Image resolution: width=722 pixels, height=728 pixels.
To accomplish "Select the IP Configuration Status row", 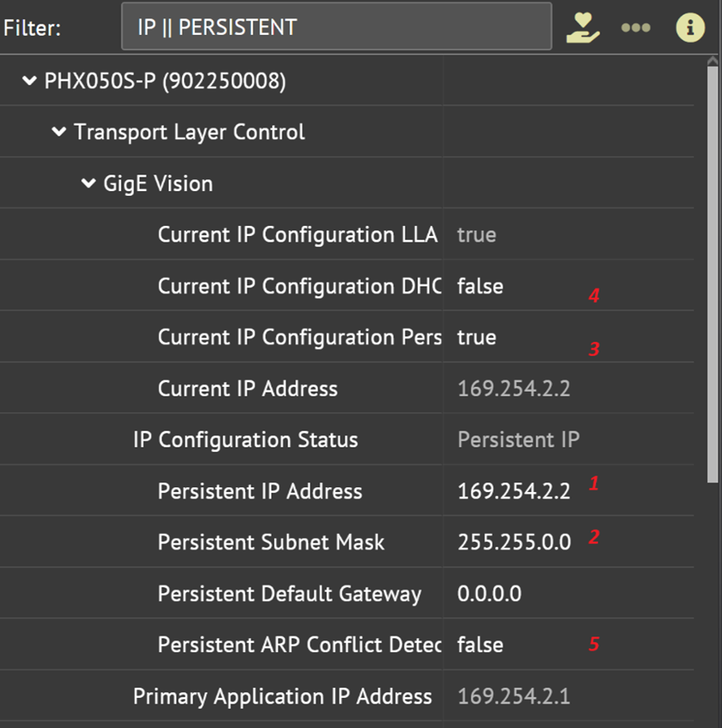I will coord(245,440).
